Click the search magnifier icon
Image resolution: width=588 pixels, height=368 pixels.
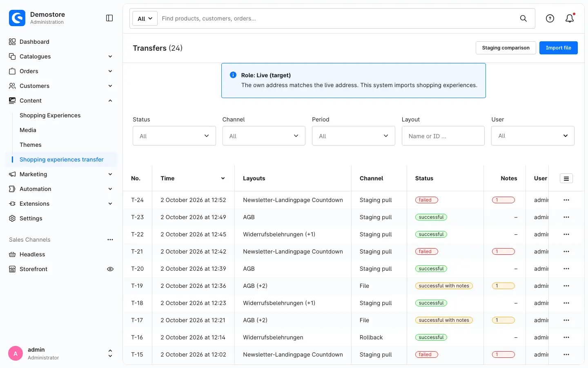coord(523,18)
